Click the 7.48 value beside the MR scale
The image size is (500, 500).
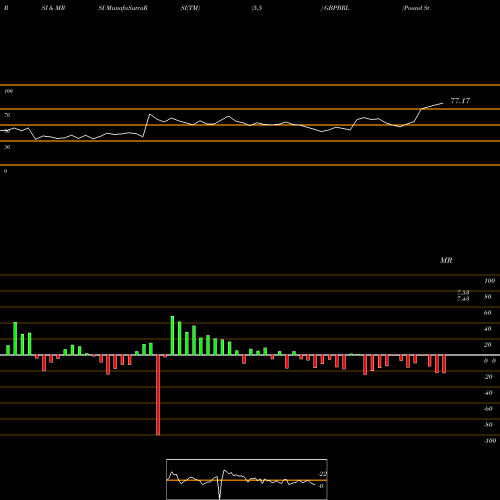tap(463, 299)
